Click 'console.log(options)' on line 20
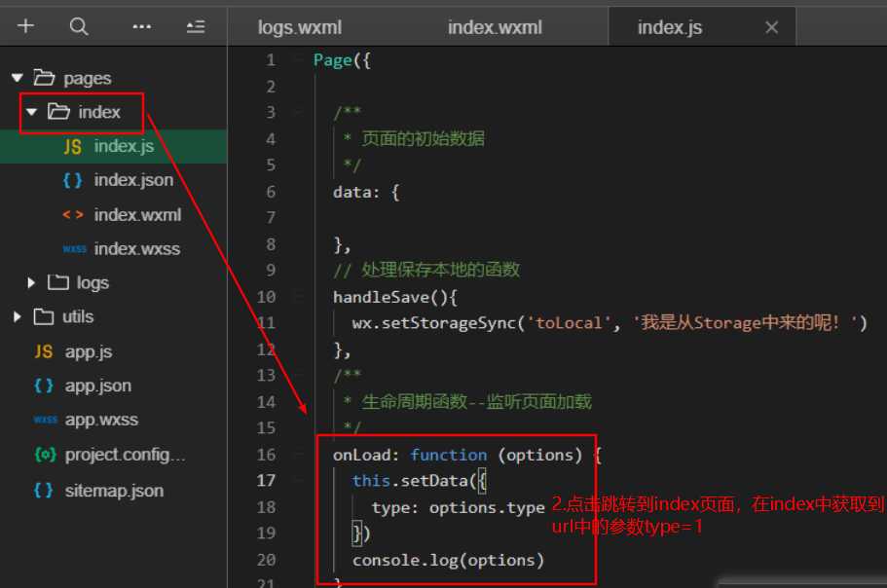The image size is (887, 588). click(448, 561)
